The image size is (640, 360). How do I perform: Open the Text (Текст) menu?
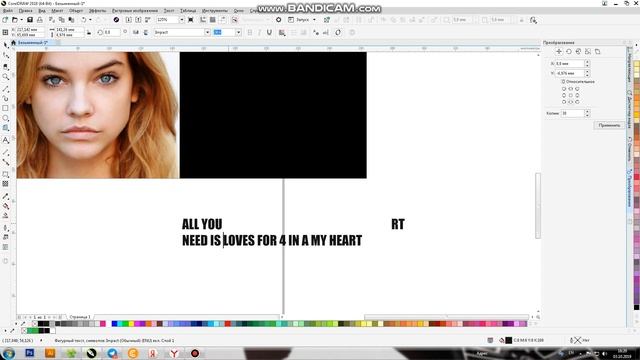tap(169, 11)
